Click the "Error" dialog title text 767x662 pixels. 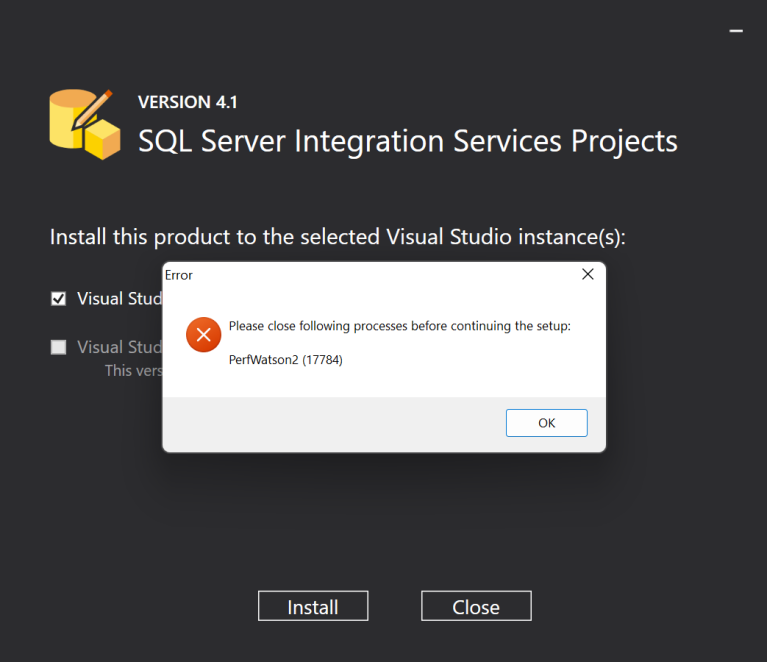point(179,275)
